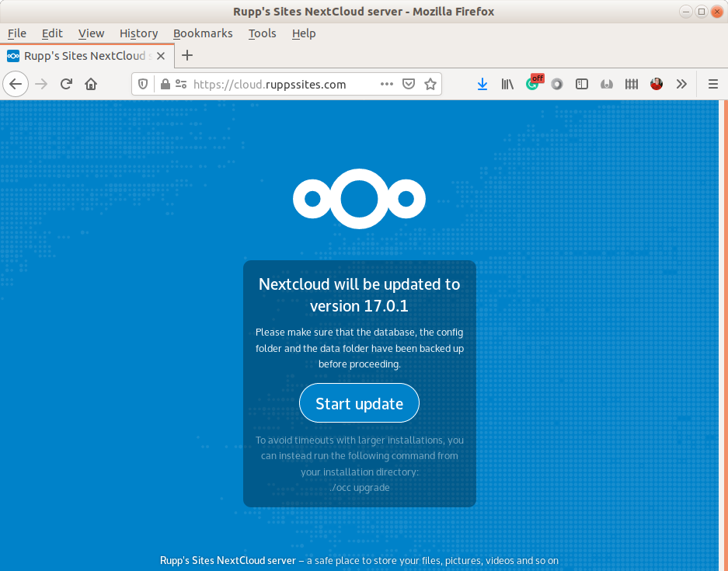Click the 'before proceeding.' warning text line
728x571 pixels.
(x=360, y=364)
